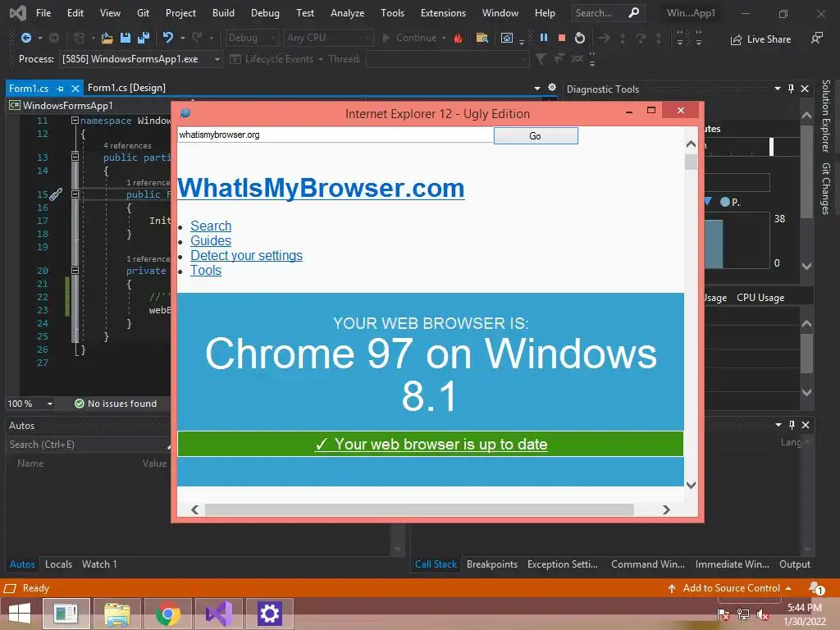Click the Search link on the page
This screenshot has height=630, width=840.
coord(211,226)
